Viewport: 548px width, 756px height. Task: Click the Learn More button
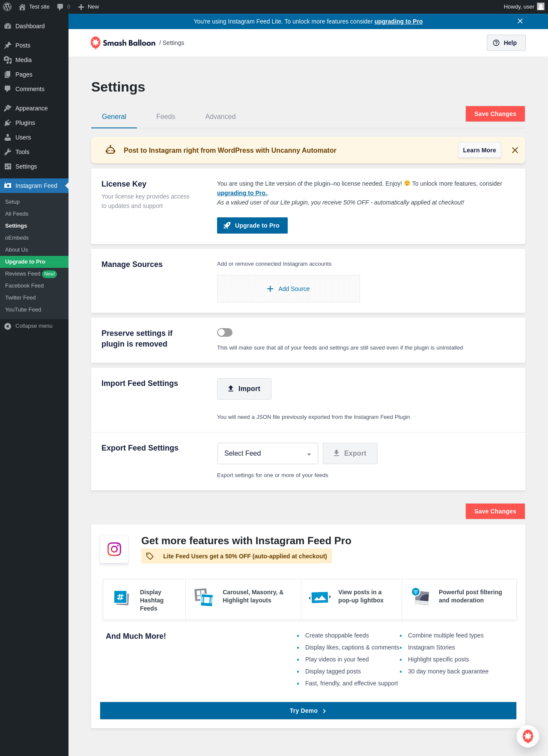coord(479,150)
